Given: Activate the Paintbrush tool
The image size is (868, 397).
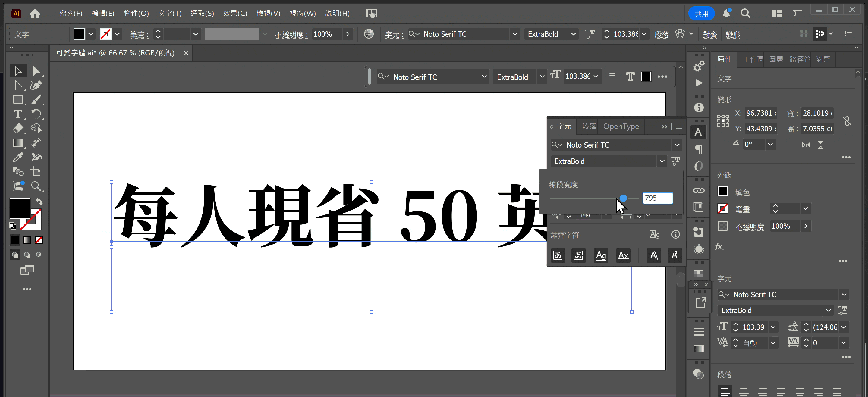Looking at the screenshot, I should 36,100.
